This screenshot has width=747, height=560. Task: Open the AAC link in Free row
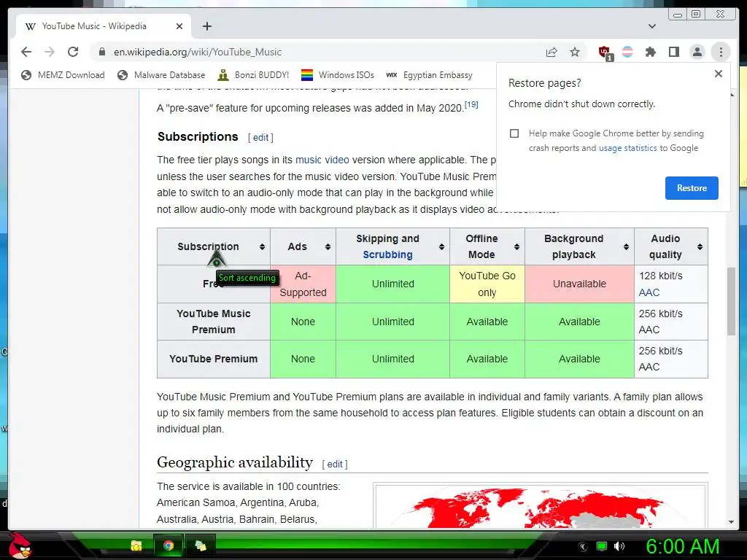tap(649, 292)
